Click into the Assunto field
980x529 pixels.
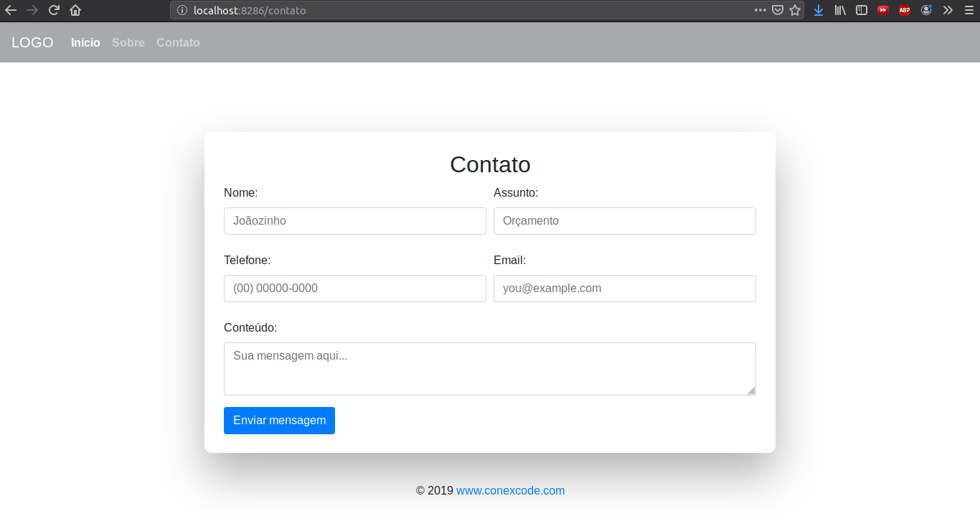(625, 221)
